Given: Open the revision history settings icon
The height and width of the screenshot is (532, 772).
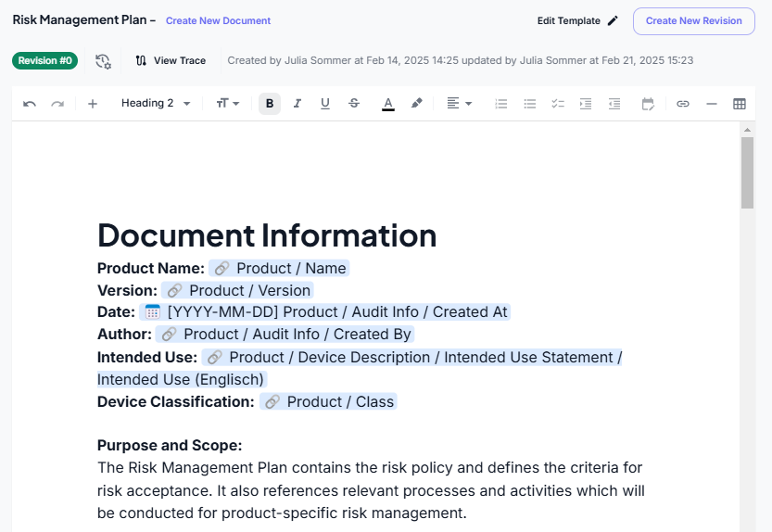Looking at the screenshot, I should point(103,61).
